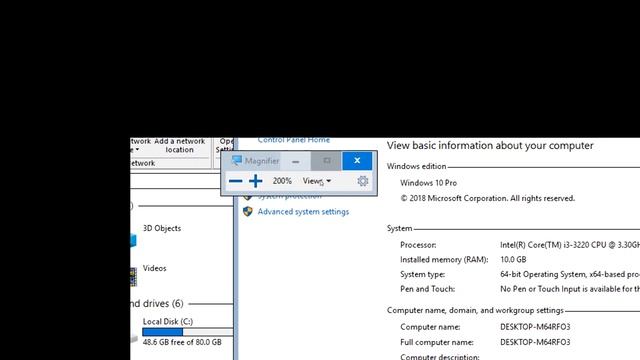This screenshot has height=360, width=640.
Task: Click the 10.0 GB installed memory value
Action: coord(513,260)
